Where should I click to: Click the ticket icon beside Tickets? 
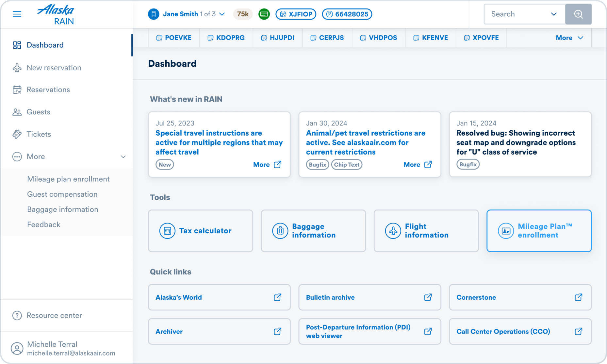[17, 134]
